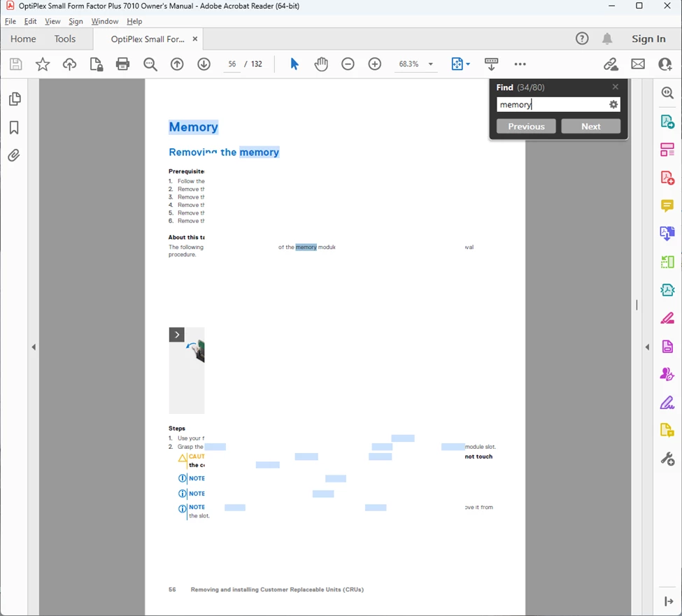Viewport: 682px width, 616px height.
Task: Zoom in with plus icon
Action: pyautogui.click(x=374, y=64)
